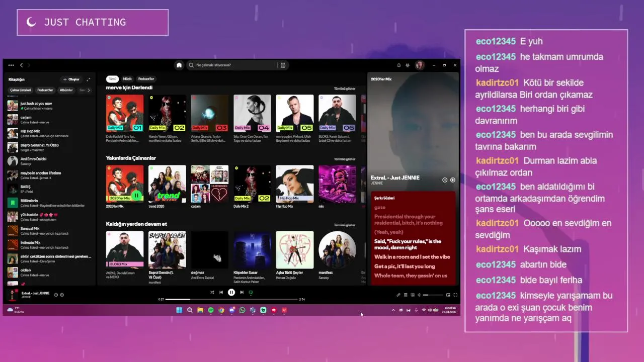Open Daily Mix 01 card
Screen dimensions: 644x362
125,119
